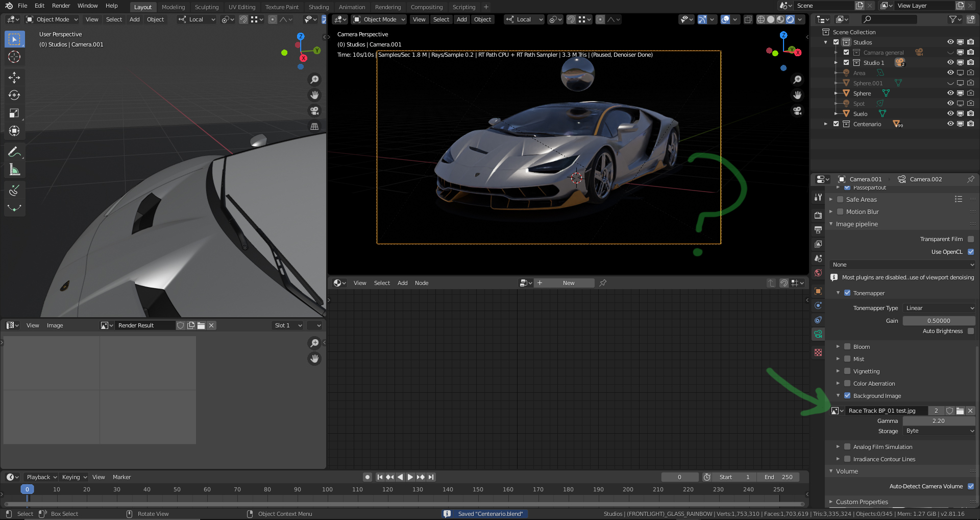Open the Tonemapper Type dropdown
The image size is (980, 520).
pyautogui.click(x=939, y=308)
